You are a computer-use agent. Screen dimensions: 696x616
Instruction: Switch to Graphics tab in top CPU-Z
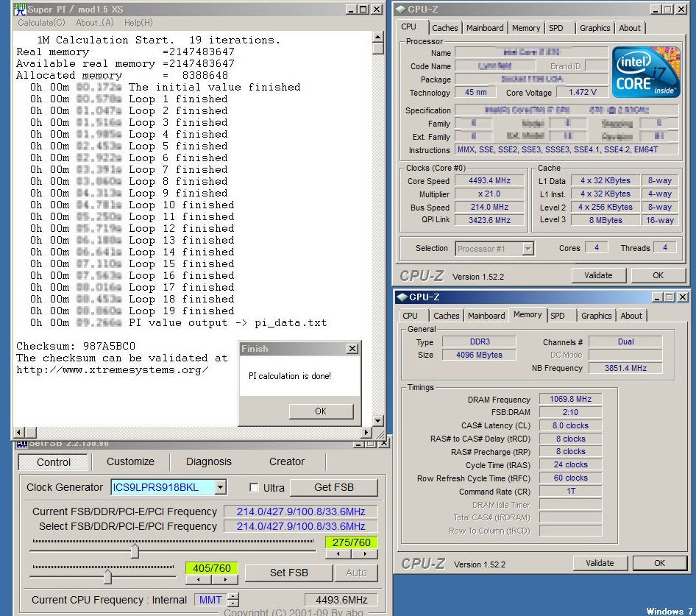click(x=594, y=28)
